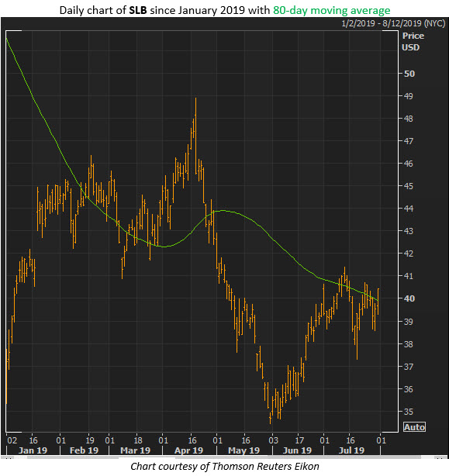The height and width of the screenshot is (476, 449).
Task: Click the Chart courtesy of Thomson Reuters Eikon caption
Action: (225, 467)
